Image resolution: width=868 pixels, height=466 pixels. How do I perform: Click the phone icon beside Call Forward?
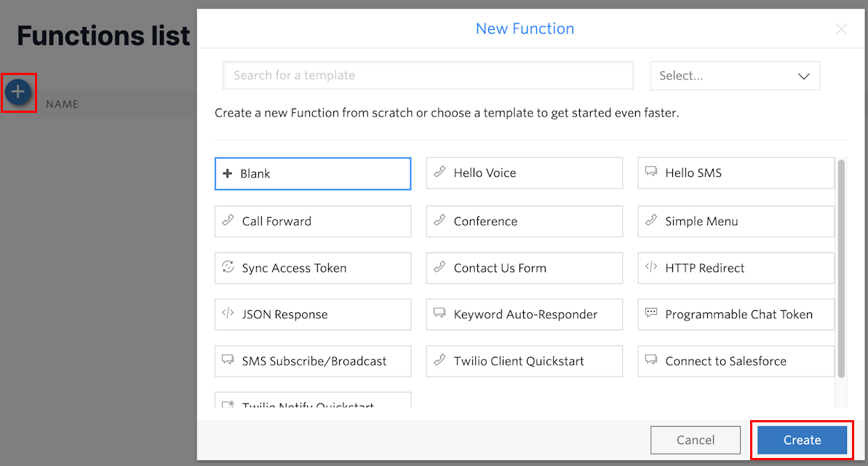(x=228, y=220)
